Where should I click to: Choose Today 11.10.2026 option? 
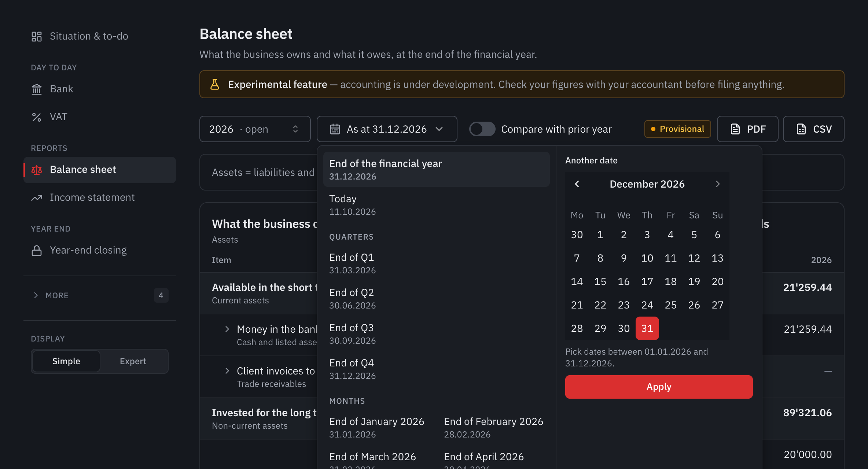coord(436,205)
